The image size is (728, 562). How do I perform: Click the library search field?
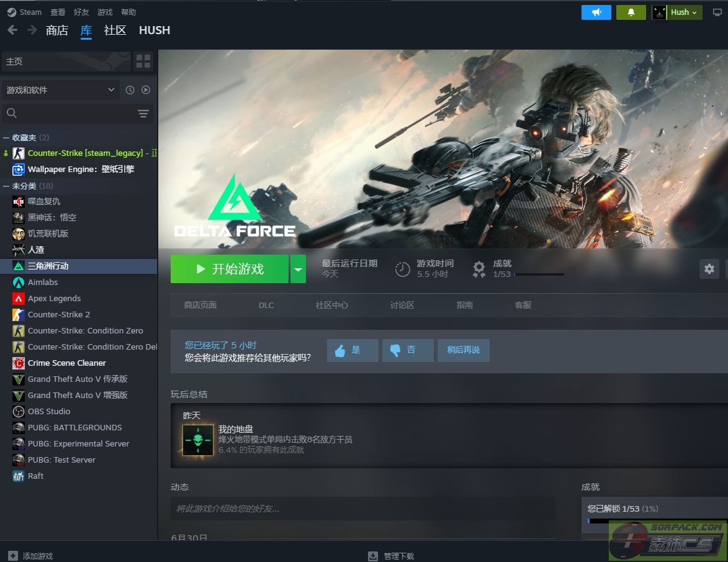click(x=78, y=113)
